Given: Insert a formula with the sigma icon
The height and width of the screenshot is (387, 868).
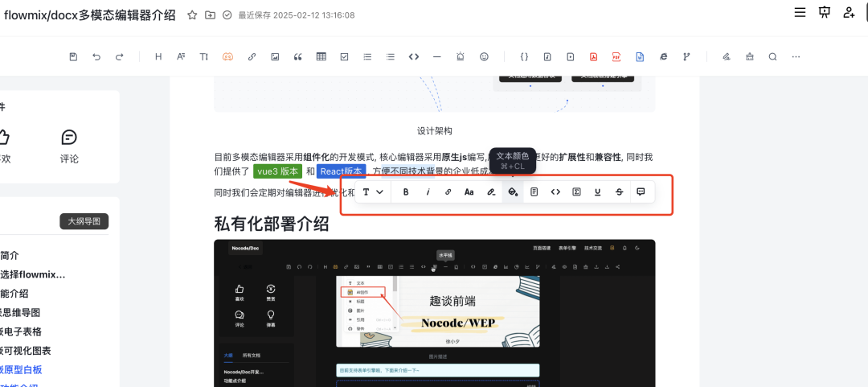Looking at the screenshot, I should click(x=576, y=191).
